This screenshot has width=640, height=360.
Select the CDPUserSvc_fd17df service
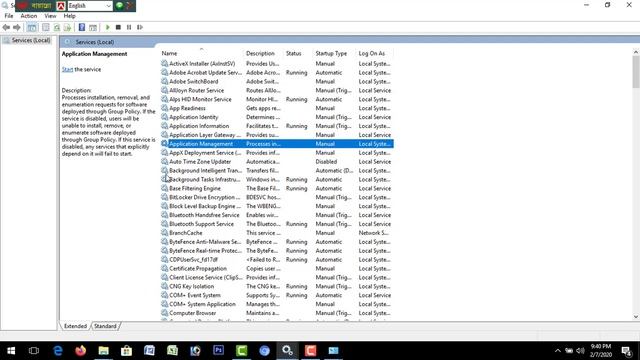point(277,260)
